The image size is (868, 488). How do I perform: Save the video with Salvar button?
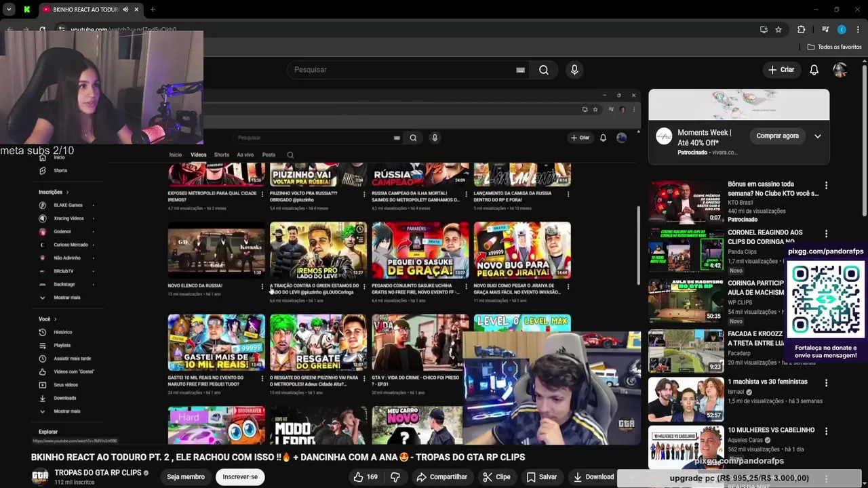click(541, 477)
